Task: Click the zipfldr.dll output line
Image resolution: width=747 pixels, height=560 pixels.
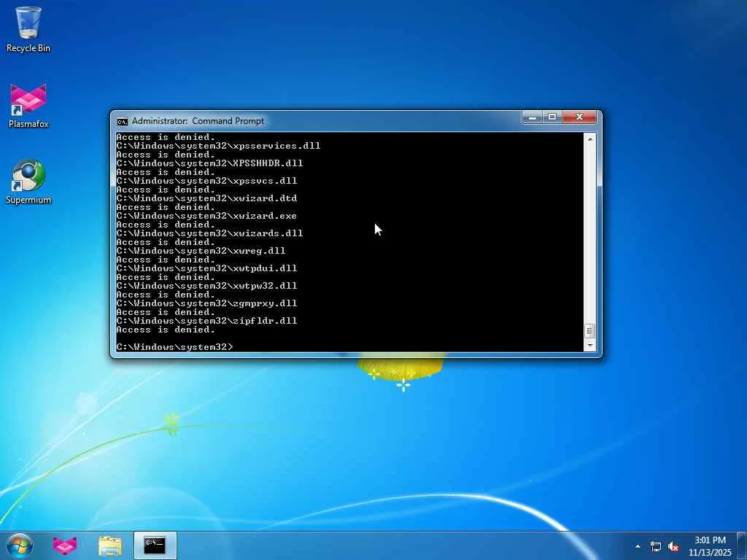Action: click(206, 321)
